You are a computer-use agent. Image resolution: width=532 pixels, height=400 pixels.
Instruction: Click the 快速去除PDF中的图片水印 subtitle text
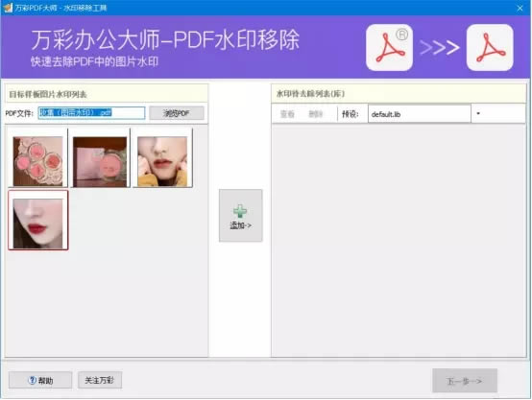point(95,61)
